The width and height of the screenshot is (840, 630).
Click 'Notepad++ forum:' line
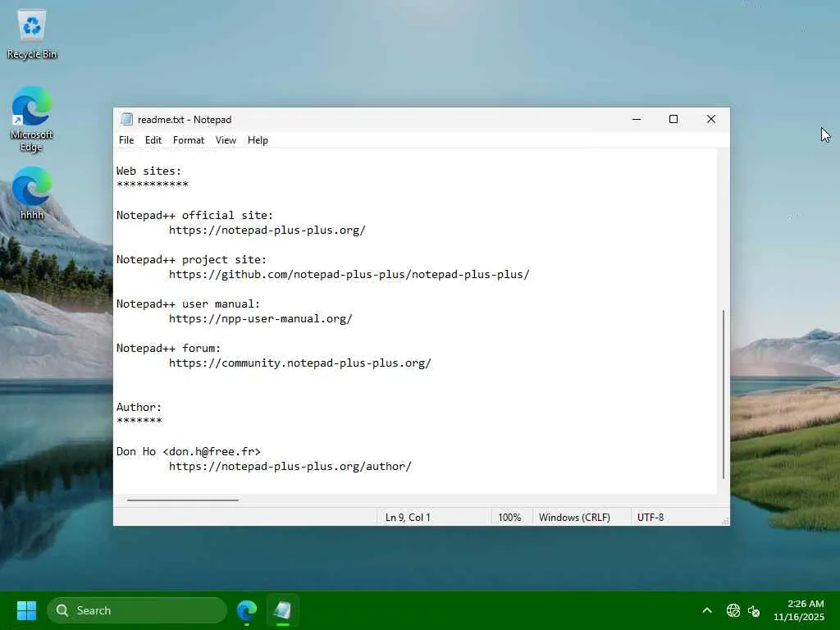pyautogui.click(x=168, y=348)
